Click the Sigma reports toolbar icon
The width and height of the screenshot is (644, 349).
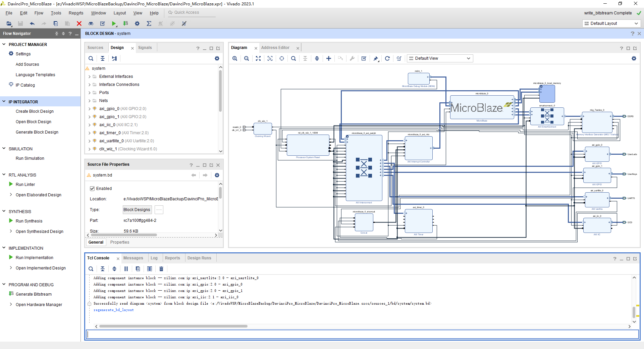pyautogui.click(x=149, y=23)
